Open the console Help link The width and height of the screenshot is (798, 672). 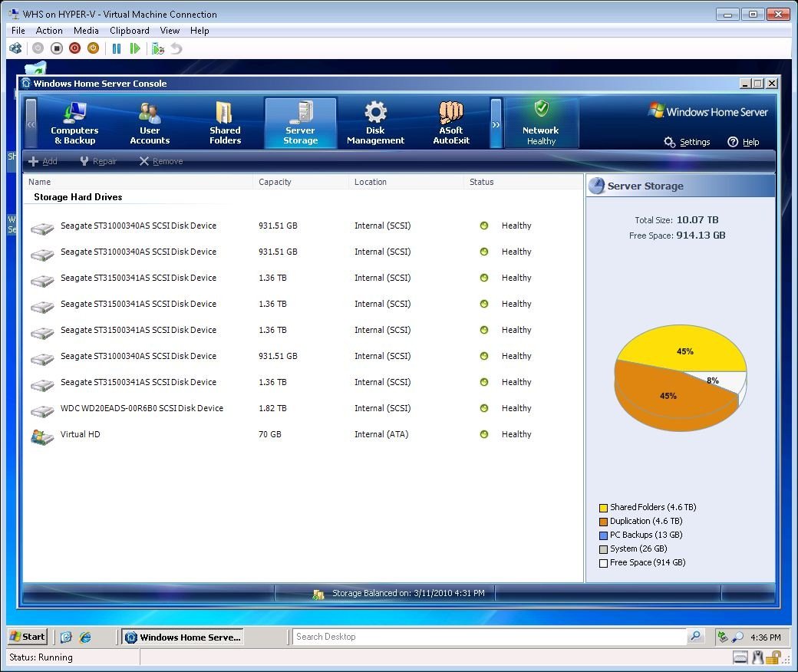[744, 142]
